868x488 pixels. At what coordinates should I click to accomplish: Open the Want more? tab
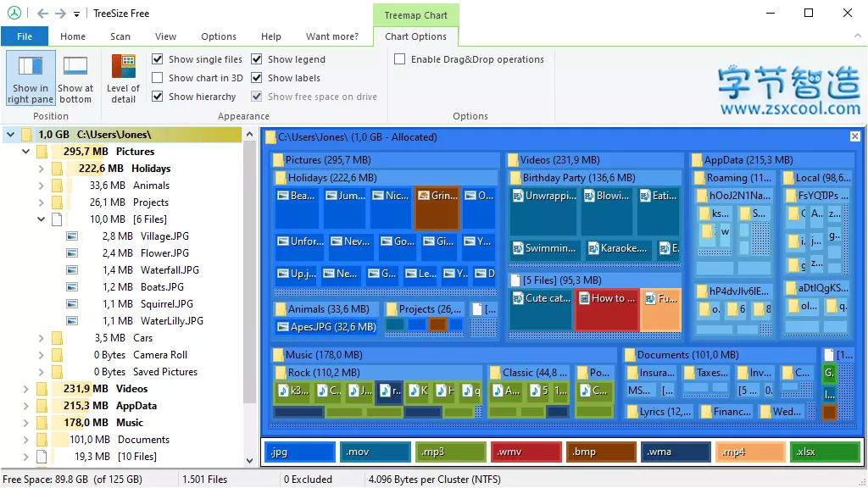(332, 36)
